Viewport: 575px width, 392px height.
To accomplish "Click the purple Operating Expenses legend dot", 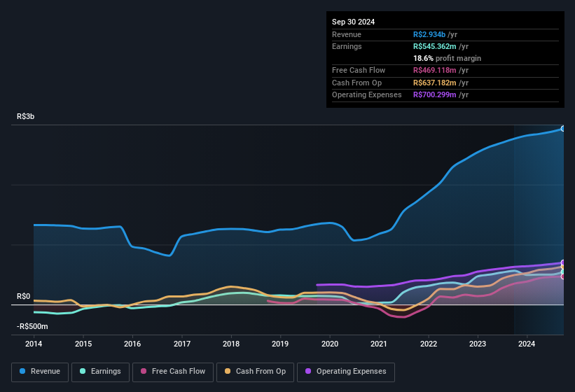I will tap(308, 371).
